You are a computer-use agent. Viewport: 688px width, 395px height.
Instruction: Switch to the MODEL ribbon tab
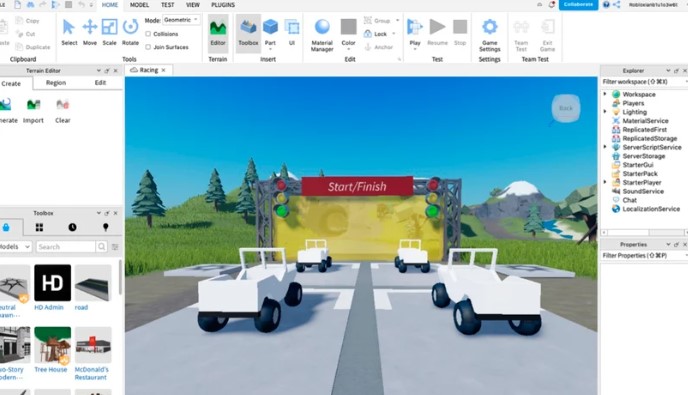pos(139,5)
